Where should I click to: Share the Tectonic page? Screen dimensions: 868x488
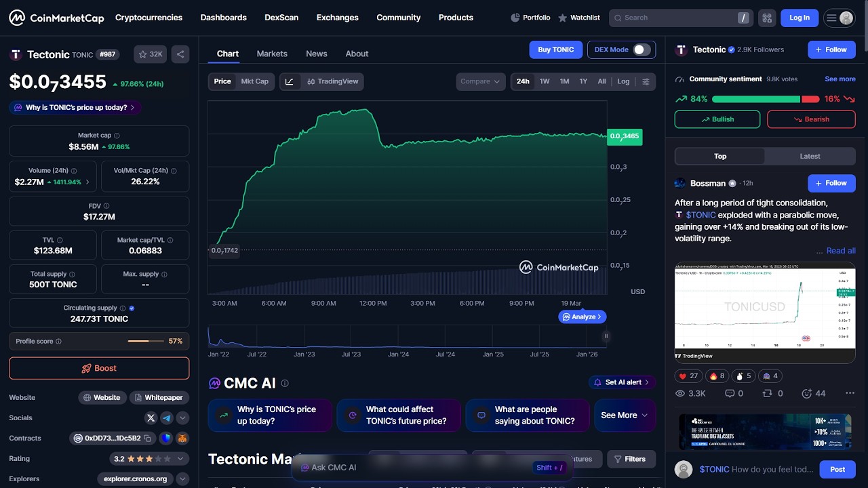(x=180, y=54)
